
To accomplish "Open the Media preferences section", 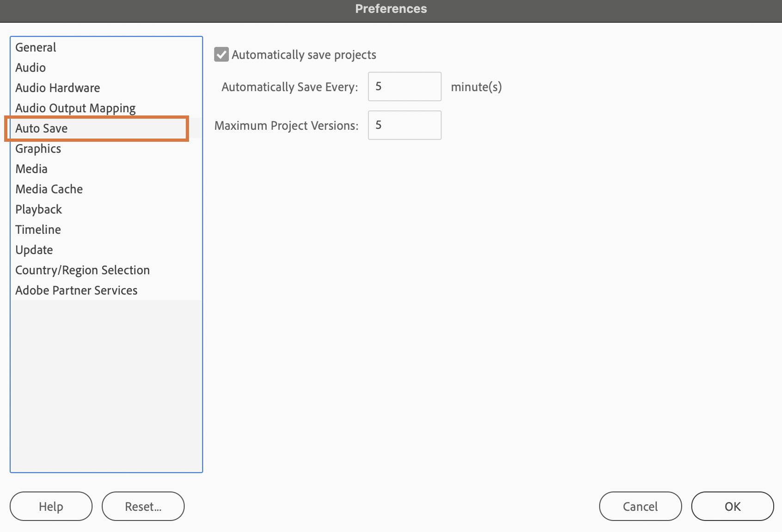I will point(31,169).
